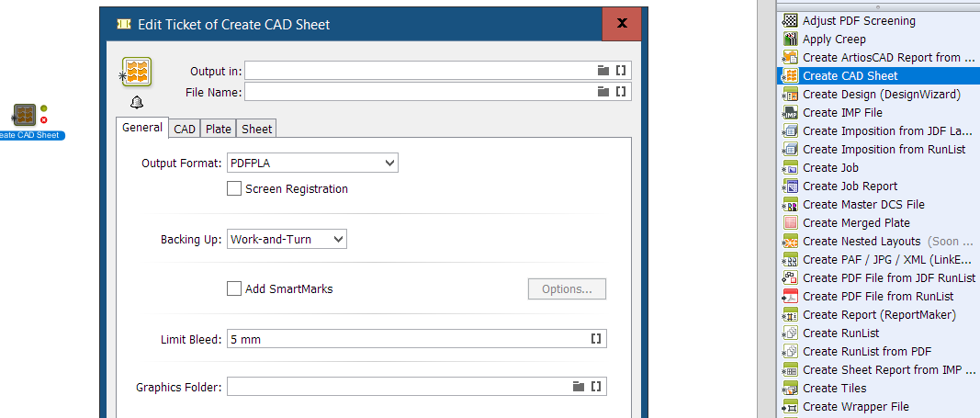Click the green status dot on canvas node
This screenshot has width=980, height=418.
pos(44,108)
